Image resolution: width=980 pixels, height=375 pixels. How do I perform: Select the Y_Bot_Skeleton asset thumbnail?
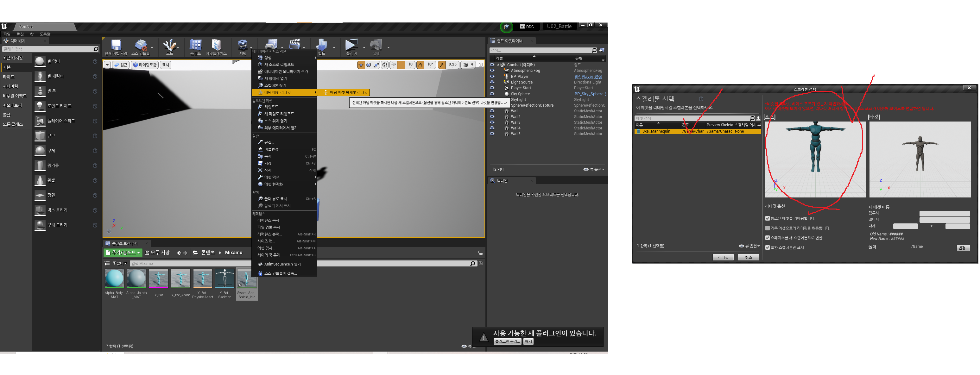point(224,279)
